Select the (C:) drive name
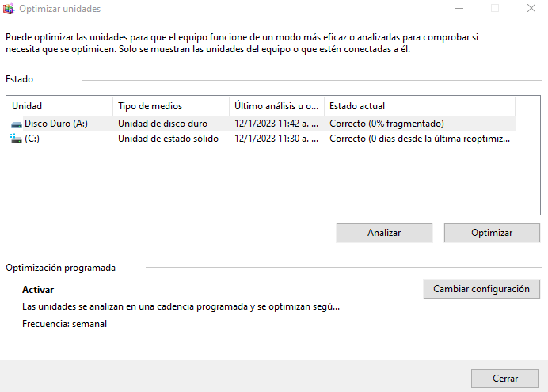 (x=32, y=138)
